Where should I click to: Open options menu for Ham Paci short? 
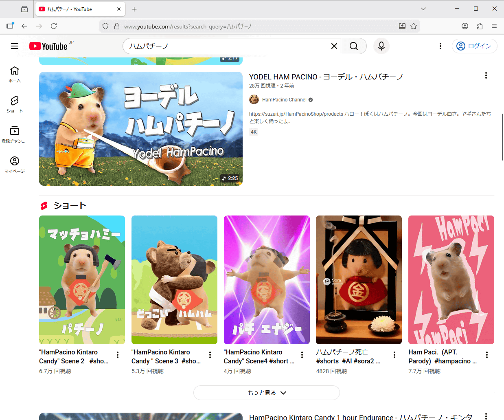[486, 355]
